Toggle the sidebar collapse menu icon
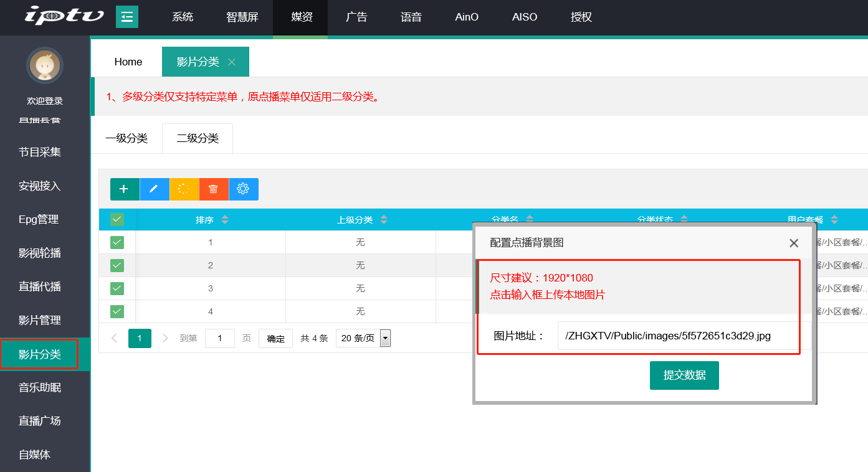 coord(127,17)
